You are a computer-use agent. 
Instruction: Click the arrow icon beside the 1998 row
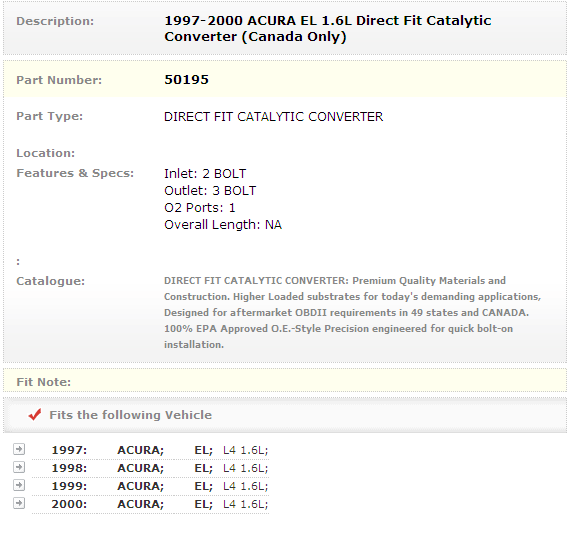click(x=19, y=467)
